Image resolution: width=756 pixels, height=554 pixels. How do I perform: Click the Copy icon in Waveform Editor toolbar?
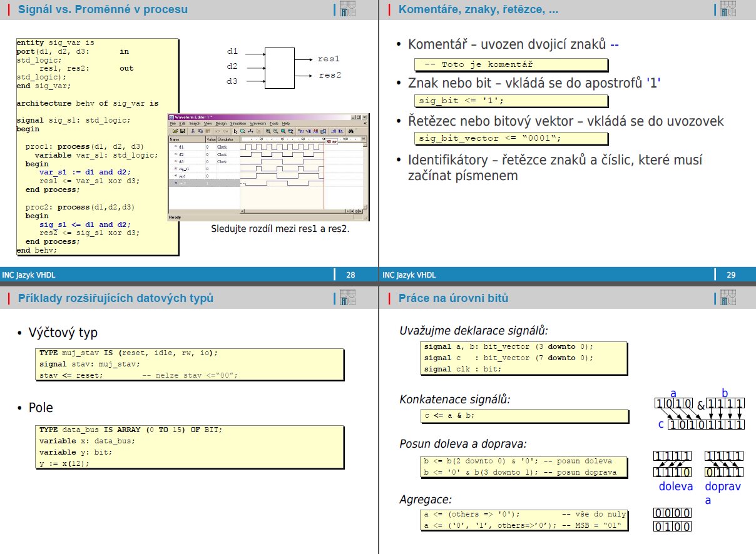(x=199, y=131)
